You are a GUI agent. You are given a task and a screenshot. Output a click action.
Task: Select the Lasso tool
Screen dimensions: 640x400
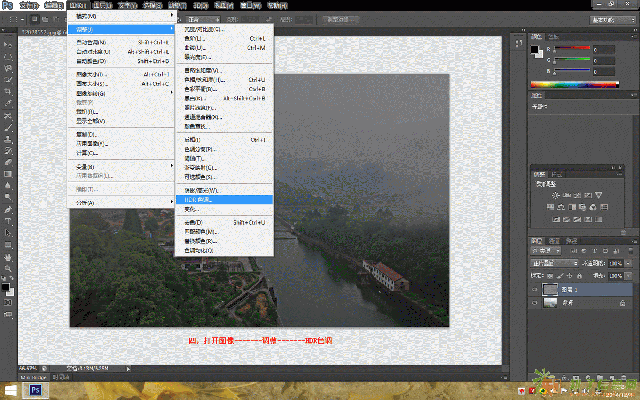click(8, 66)
